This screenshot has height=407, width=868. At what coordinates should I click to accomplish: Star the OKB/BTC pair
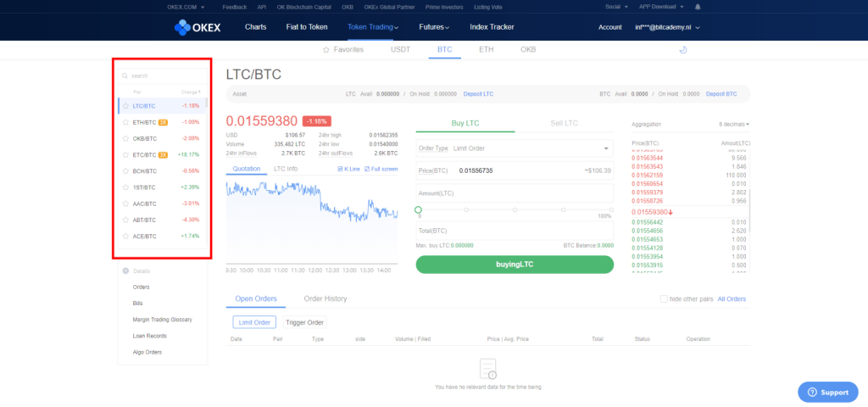click(x=125, y=138)
